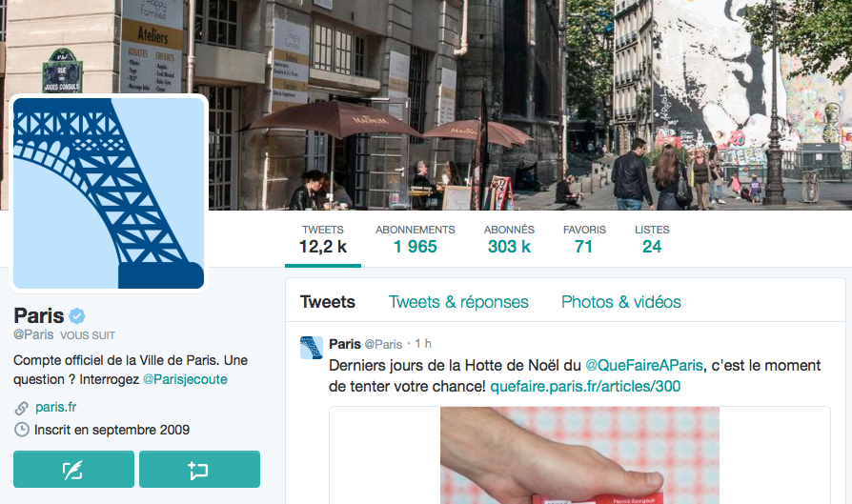The height and width of the screenshot is (504, 852).
Task: Open the Eiffel Tower profile picture
Action: click(x=109, y=193)
